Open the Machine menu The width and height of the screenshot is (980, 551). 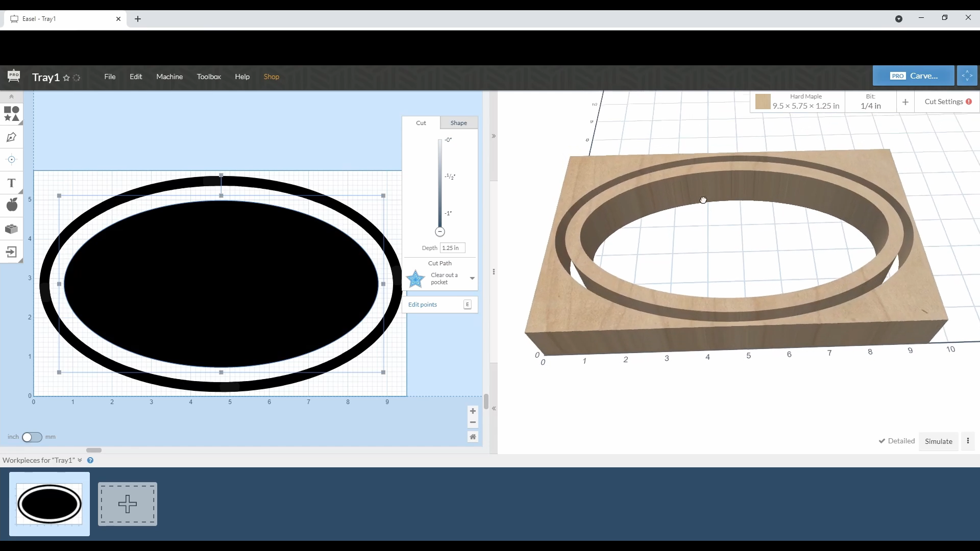click(169, 76)
